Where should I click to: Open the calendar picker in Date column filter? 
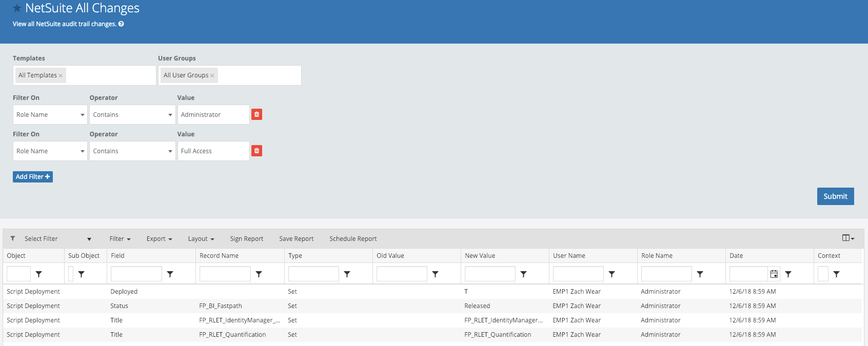coord(774,274)
